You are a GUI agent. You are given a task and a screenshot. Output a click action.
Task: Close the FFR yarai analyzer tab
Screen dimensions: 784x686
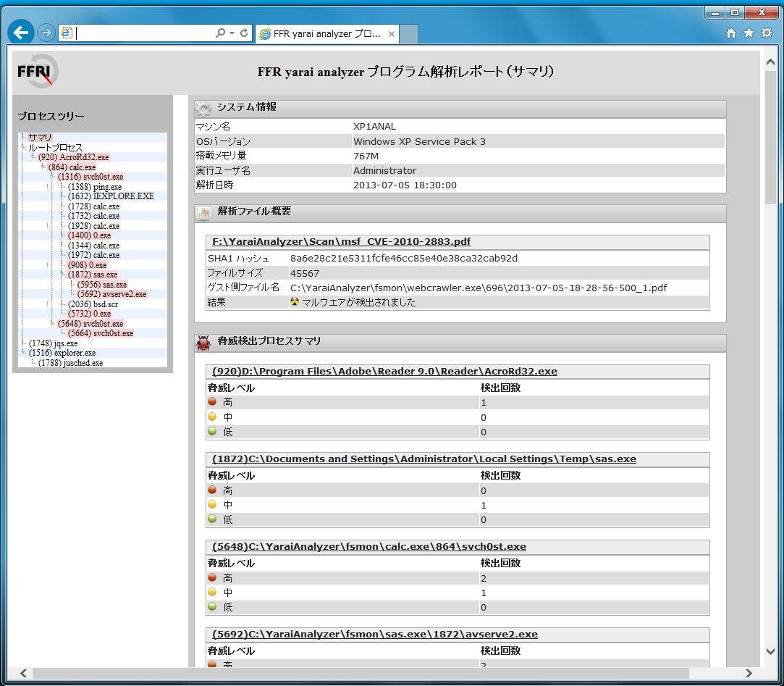coord(391,34)
